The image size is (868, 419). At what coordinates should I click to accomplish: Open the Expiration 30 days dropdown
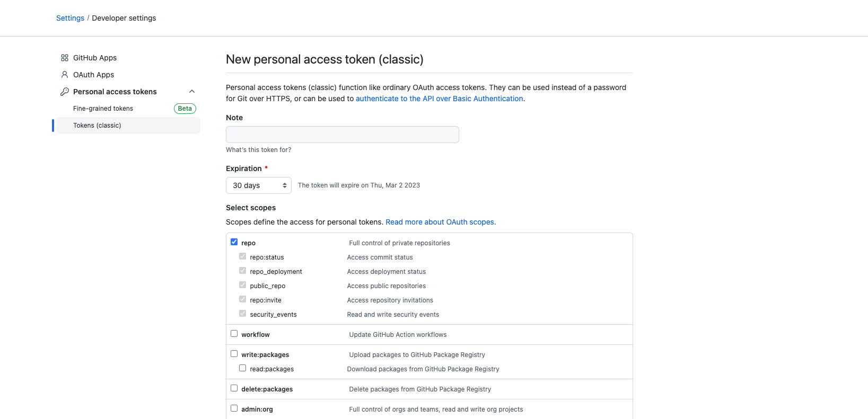click(x=259, y=185)
